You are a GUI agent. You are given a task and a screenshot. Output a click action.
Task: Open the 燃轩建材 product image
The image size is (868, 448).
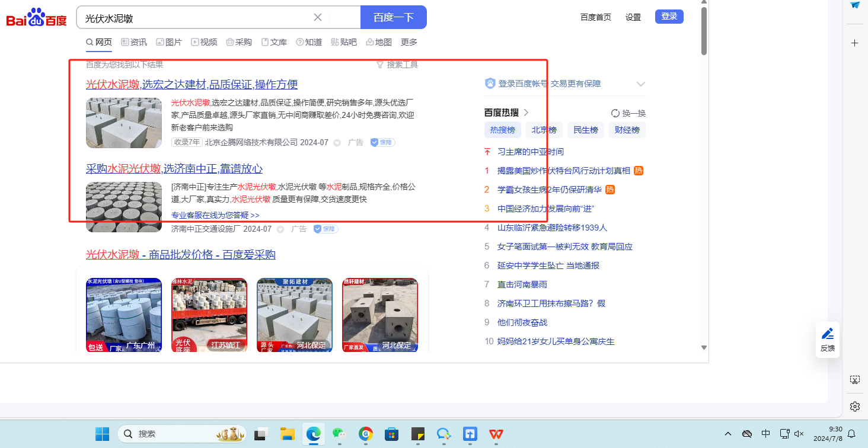click(380, 315)
